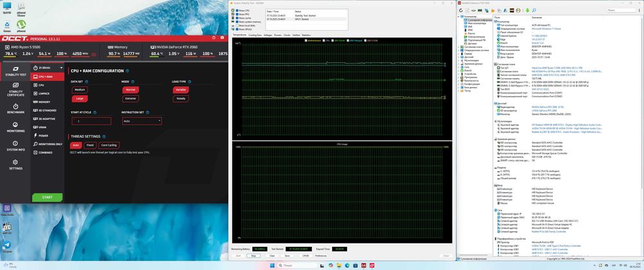644x270 pixels.
Task: Toggle Stress FPU checkbox
Action: click(236, 14)
